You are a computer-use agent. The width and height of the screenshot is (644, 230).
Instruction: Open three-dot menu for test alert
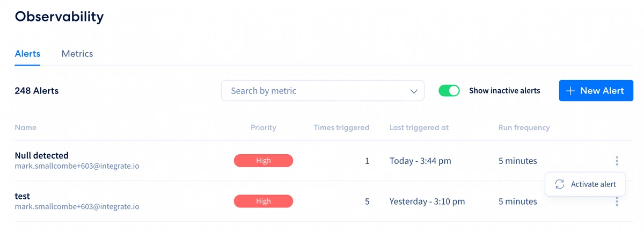[617, 202]
